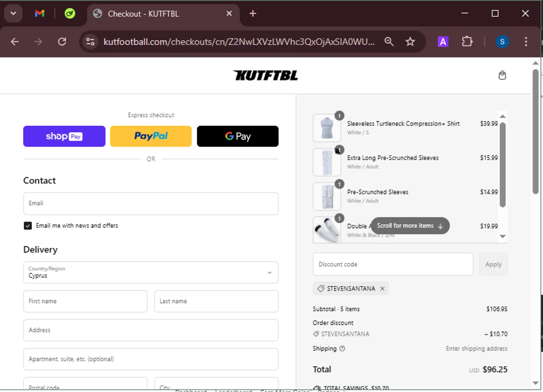Viewport: 543px width, 392px height.
Task: Click the Extra Long Pre-Scrunched Sleeves thumbnail
Action: [x=327, y=162]
